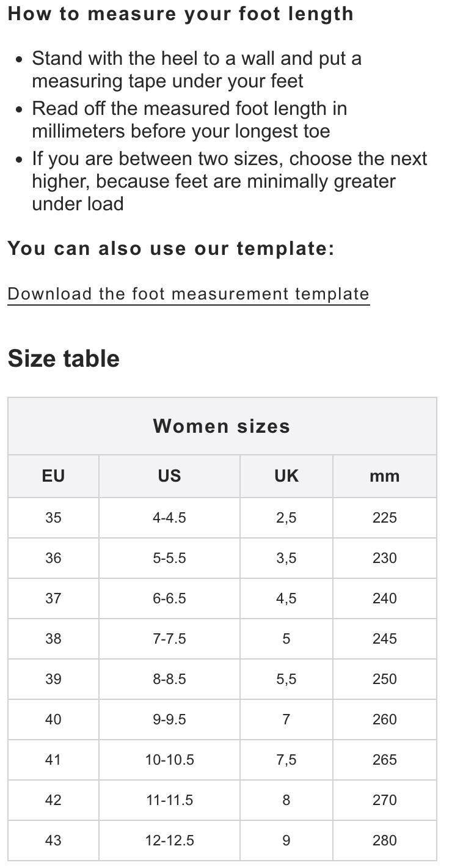Click the UK 7,5 size cell
Image resolution: width=452 pixels, height=868 pixels.
[x=286, y=760]
